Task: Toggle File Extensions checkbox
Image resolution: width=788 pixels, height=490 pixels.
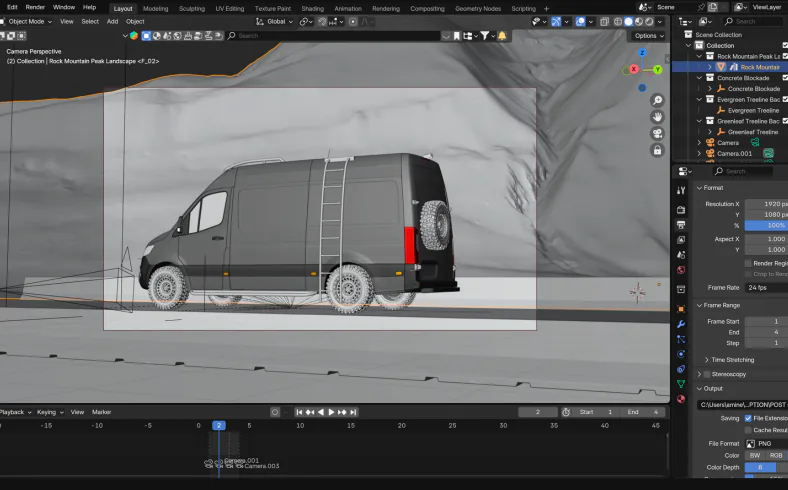Action: coord(748,418)
